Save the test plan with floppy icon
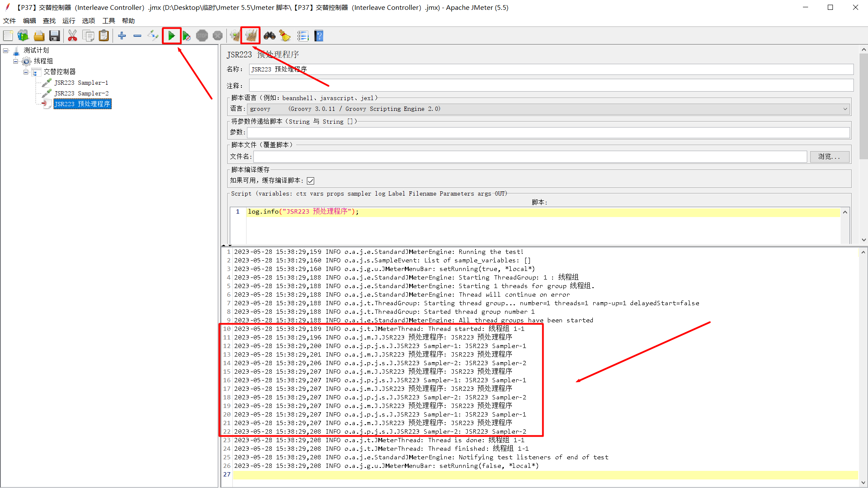This screenshot has height=488, width=868. coord(54,36)
